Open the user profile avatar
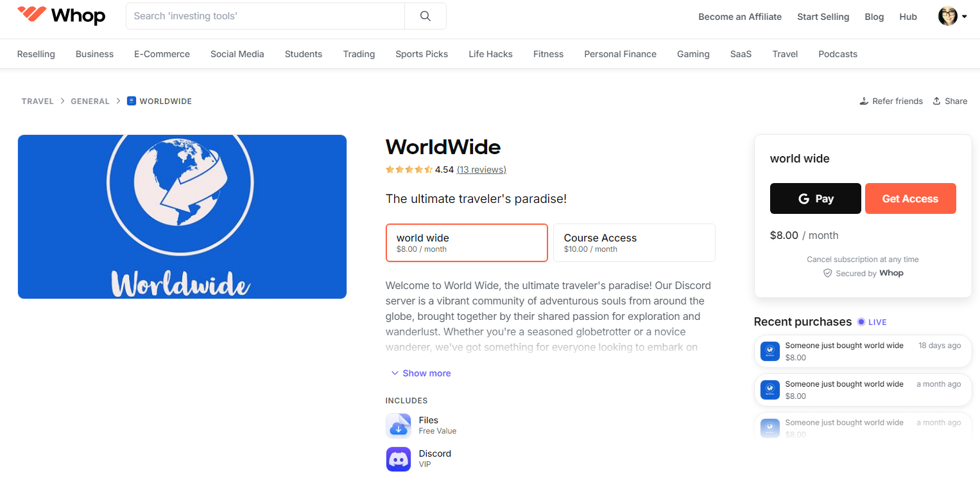The height and width of the screenshot is (492, 980). [x=947, y=17]
